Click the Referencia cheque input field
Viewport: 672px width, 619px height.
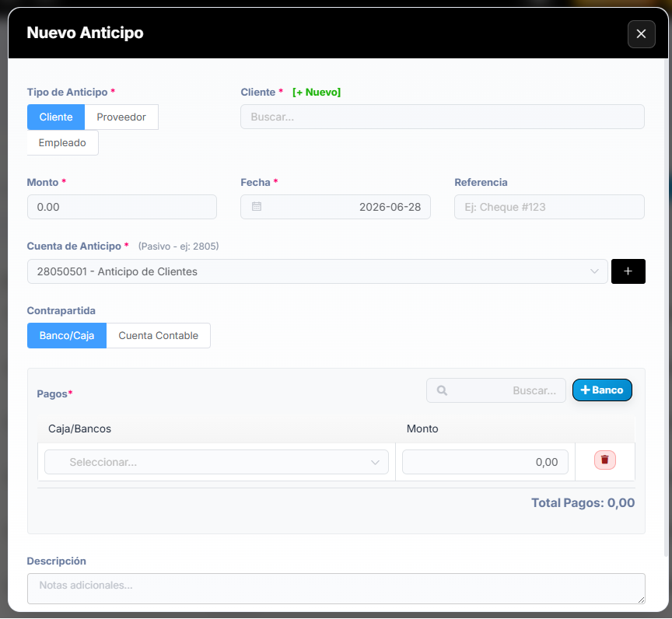549,207
